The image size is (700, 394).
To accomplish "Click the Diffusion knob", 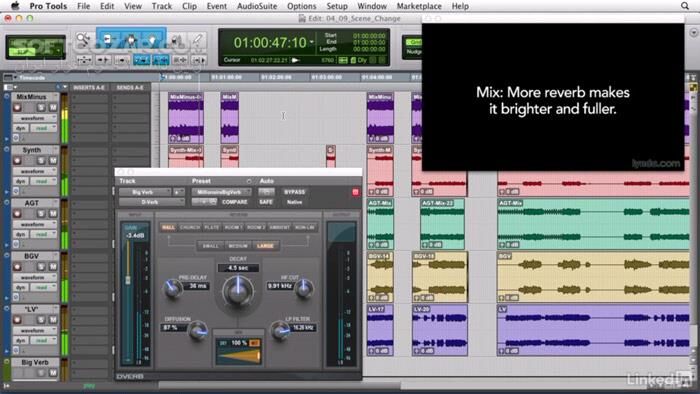I will pos(197,331).
